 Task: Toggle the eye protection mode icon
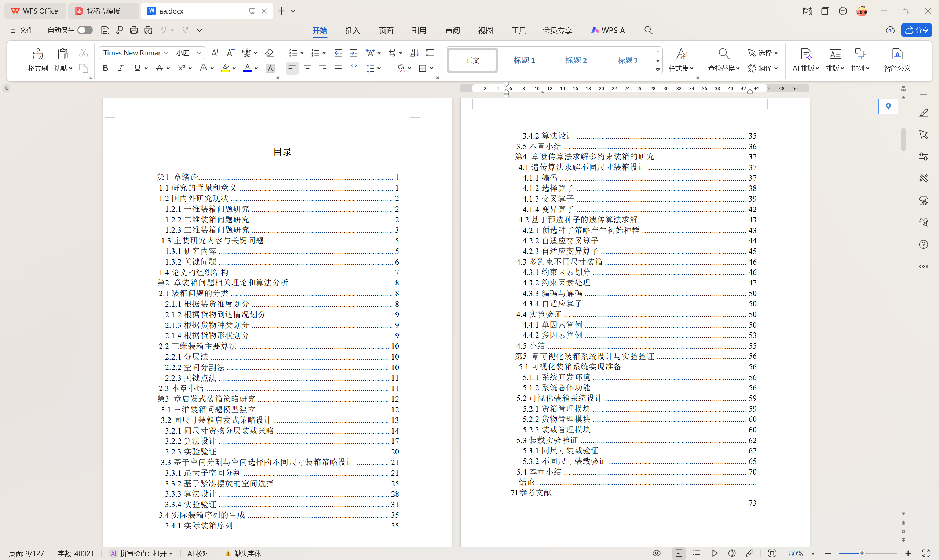tap(657, 553)
